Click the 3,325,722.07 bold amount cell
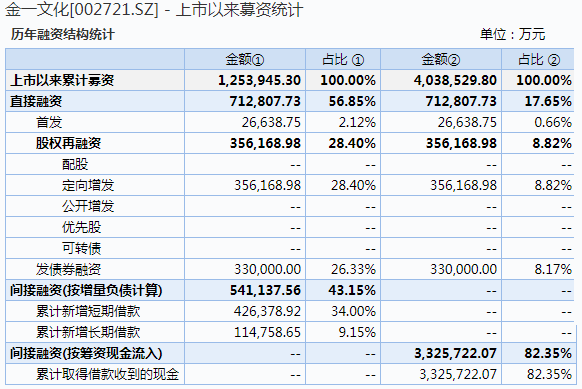The width and height of the screenshot is (582, 389). [x=455, y=353]
